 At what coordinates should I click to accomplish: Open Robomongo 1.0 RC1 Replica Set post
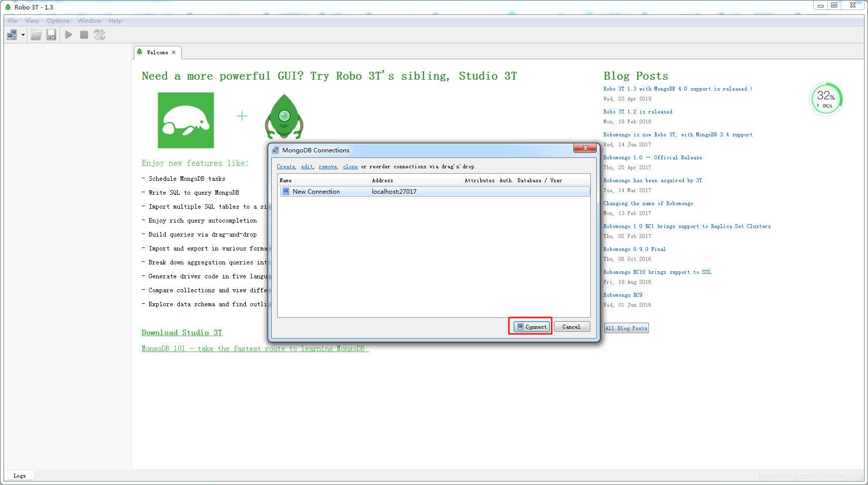pyautogui.click(x=687, y=227)
